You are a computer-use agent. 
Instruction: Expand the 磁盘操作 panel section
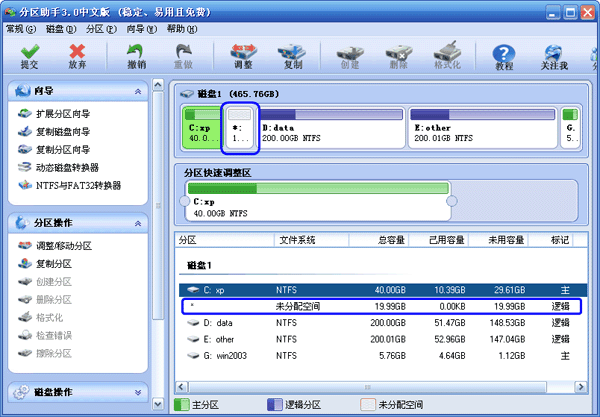136,392
